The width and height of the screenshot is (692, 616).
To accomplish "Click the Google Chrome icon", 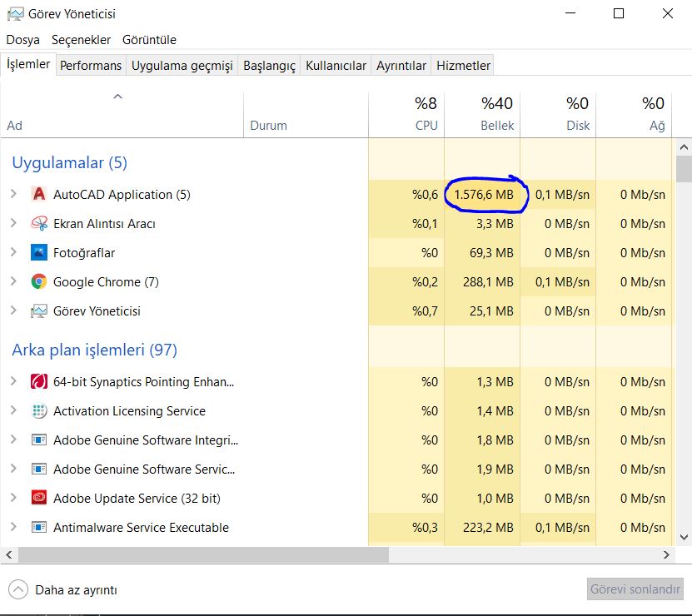I will [38, 282].
